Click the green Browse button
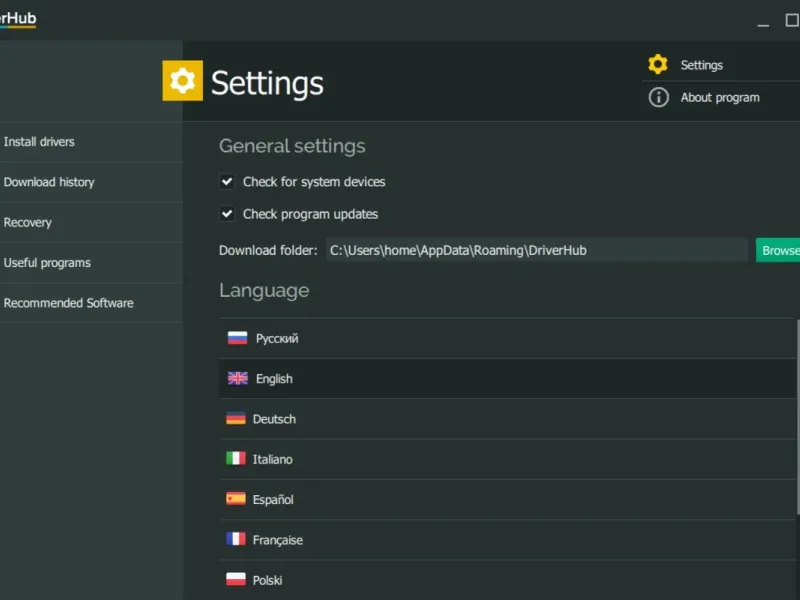Viewport: 800px width, 600px height. [778, 250]
